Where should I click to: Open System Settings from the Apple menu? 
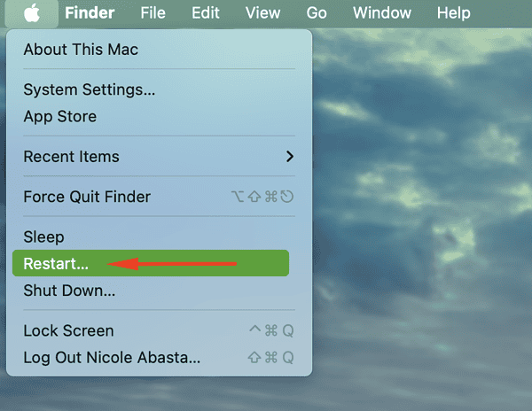pyautogui.click(x=89, y=89)
